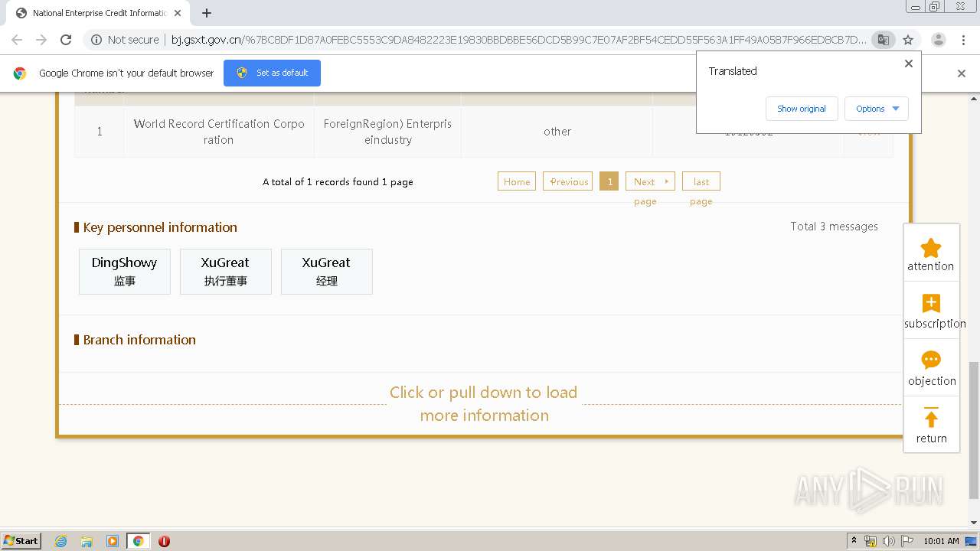Click the record total summary text

pyautogui.click(x=338, y=182)
